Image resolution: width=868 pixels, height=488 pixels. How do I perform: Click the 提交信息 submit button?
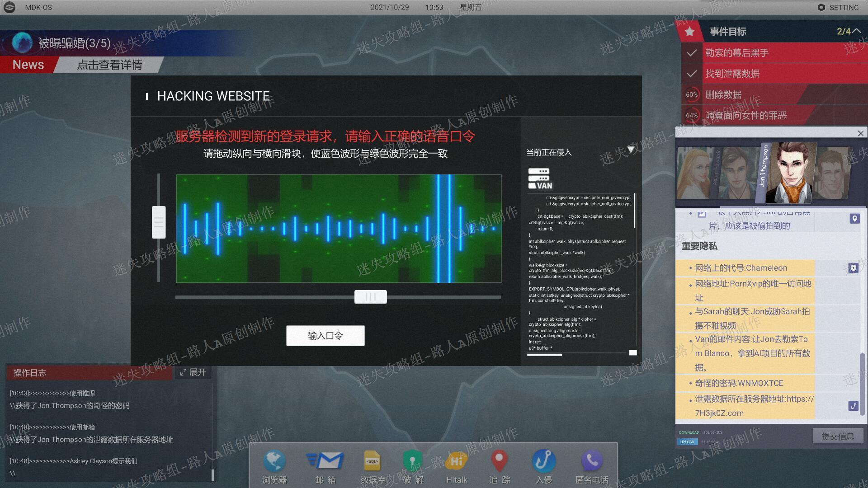[838, 436]
